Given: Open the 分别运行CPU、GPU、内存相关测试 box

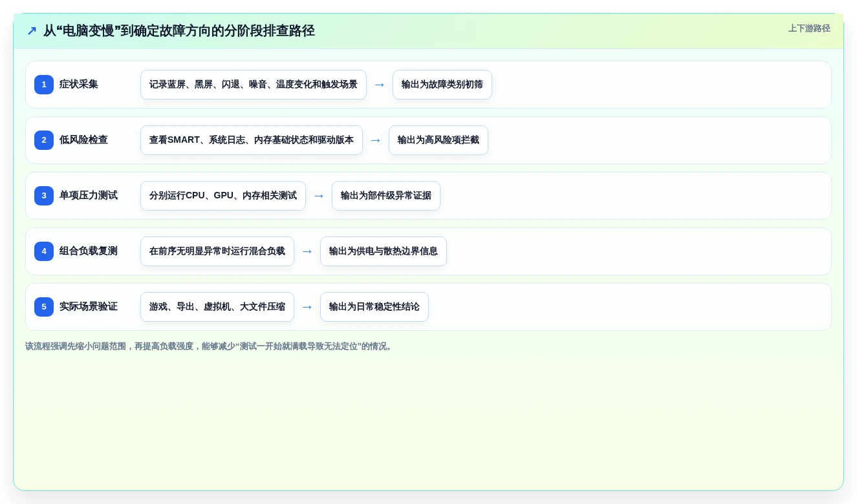Looking at the screenshot, I should point(223,196).
